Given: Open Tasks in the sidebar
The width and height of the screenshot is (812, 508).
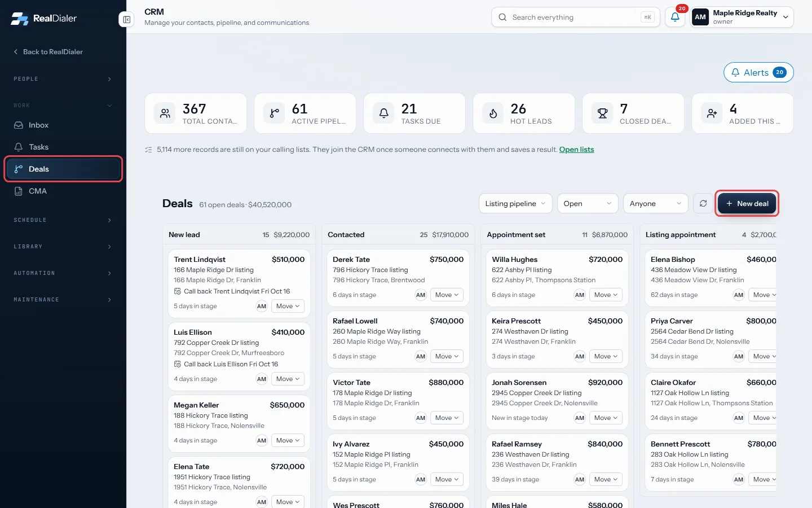Looking at the screenshot, I should (63, 147).
